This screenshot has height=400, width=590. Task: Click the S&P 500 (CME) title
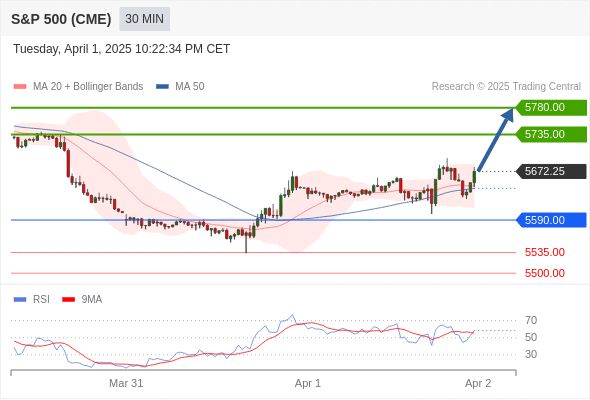click(x=61, y=19)
